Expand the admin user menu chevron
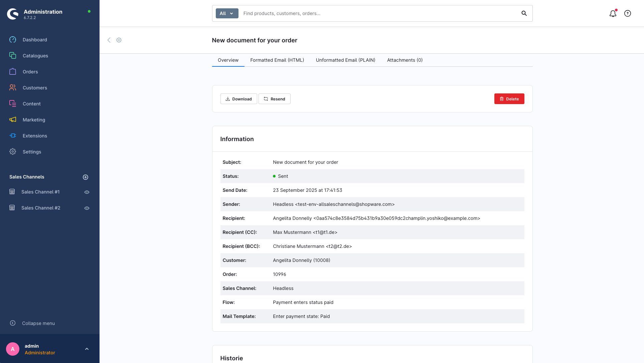644x363 pixels. click(87, 349)
